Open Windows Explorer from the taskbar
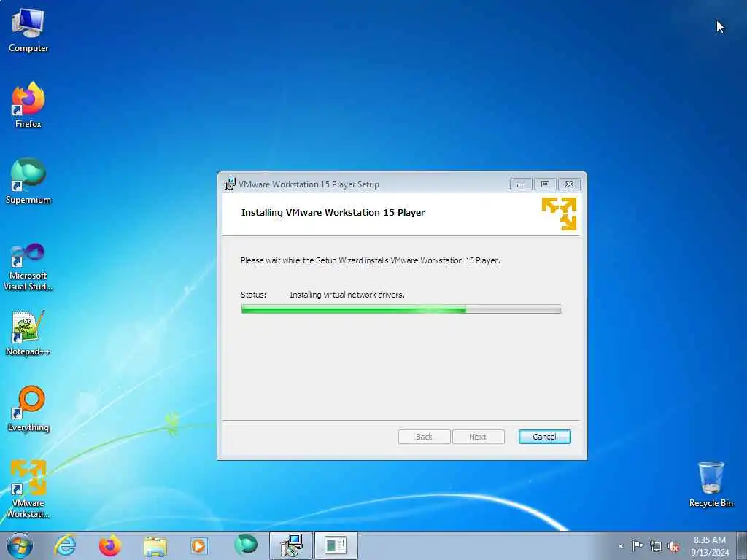Viewport: 747px width, 560px height. tap(155, 545)
